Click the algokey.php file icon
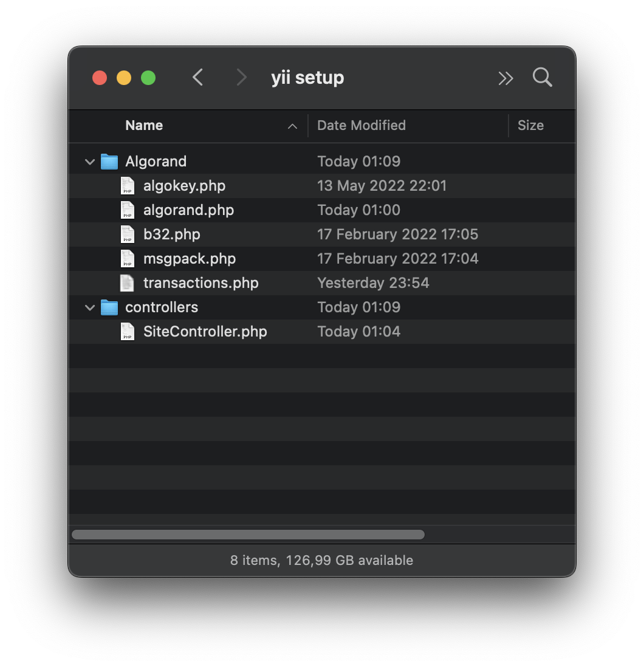 click(x=127, y=186)
